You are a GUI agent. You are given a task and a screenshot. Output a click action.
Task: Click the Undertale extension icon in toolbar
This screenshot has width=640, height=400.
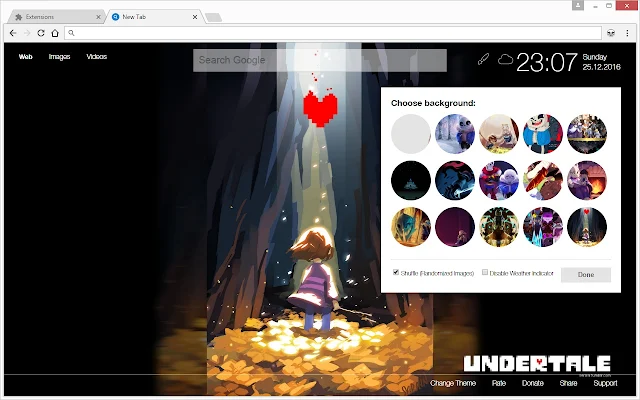(x=611, y=33)
